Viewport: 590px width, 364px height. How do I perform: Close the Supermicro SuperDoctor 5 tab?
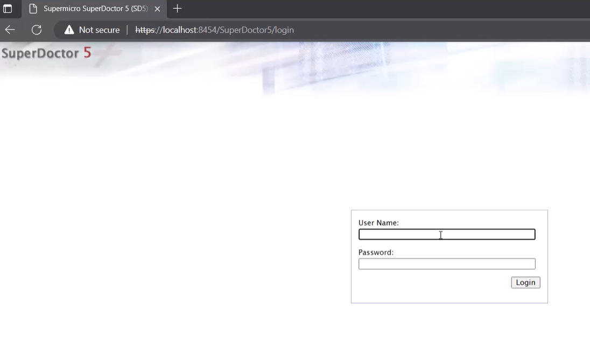tap(157, 9)
